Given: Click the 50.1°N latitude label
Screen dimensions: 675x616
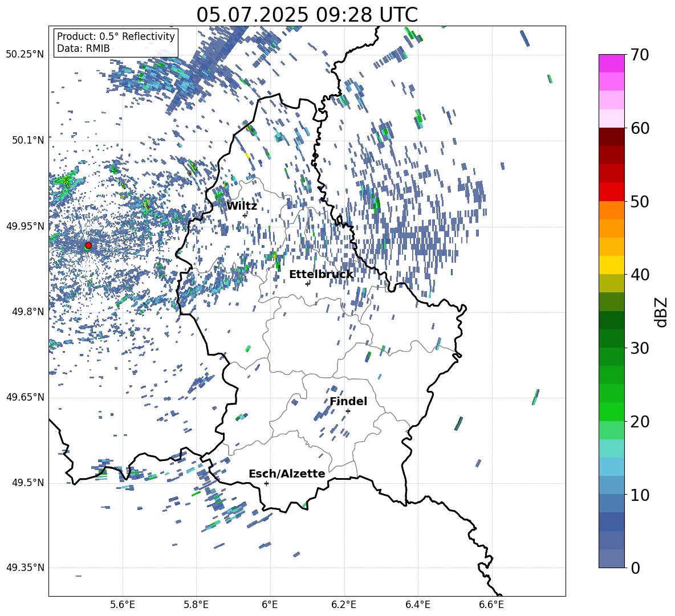Looking at the screenshot, I should [x=28, y=140].
